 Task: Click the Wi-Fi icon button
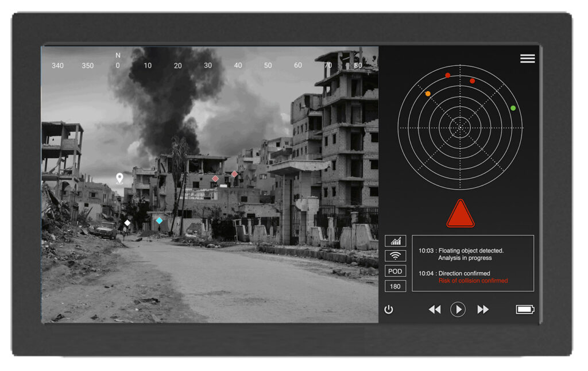click(x=395, y=256)
